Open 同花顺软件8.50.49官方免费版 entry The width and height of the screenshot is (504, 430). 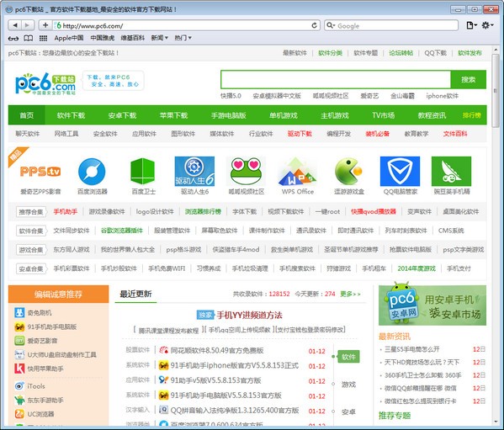point(217,350)
